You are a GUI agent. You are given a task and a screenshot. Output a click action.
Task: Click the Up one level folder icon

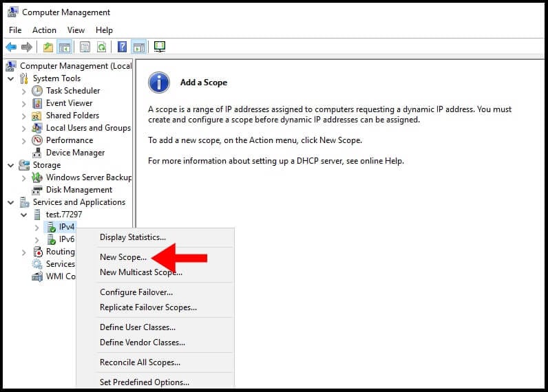coord(48,47)
